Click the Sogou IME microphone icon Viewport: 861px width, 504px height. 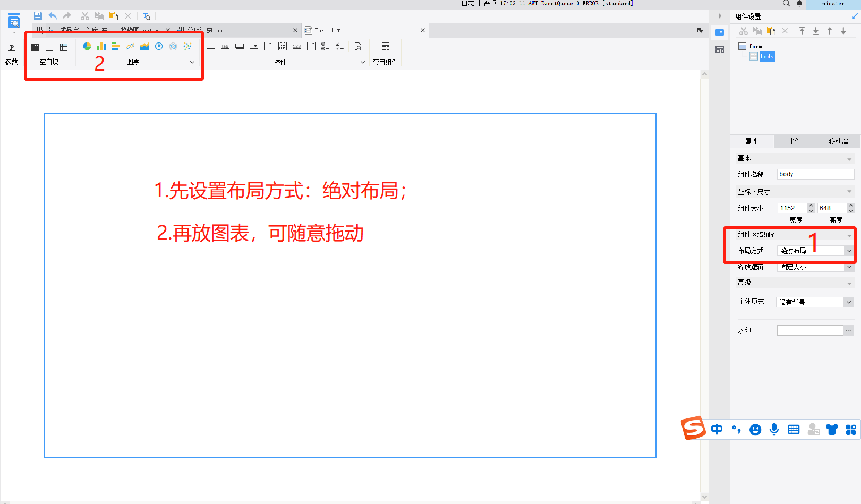(774, 429)
